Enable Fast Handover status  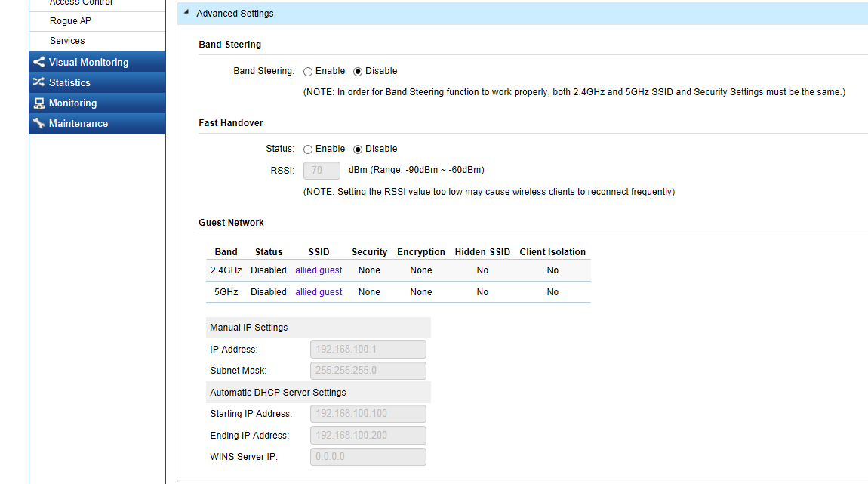[x=308, y=150]
